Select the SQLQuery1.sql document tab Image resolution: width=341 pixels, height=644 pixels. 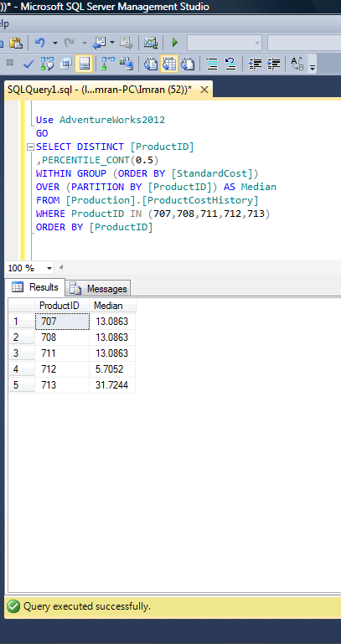pos(101,90)
